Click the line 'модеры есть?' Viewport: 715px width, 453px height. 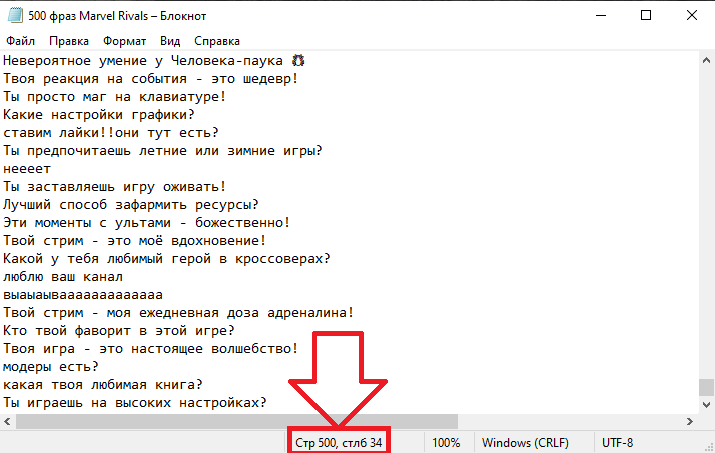click(51, 367)
